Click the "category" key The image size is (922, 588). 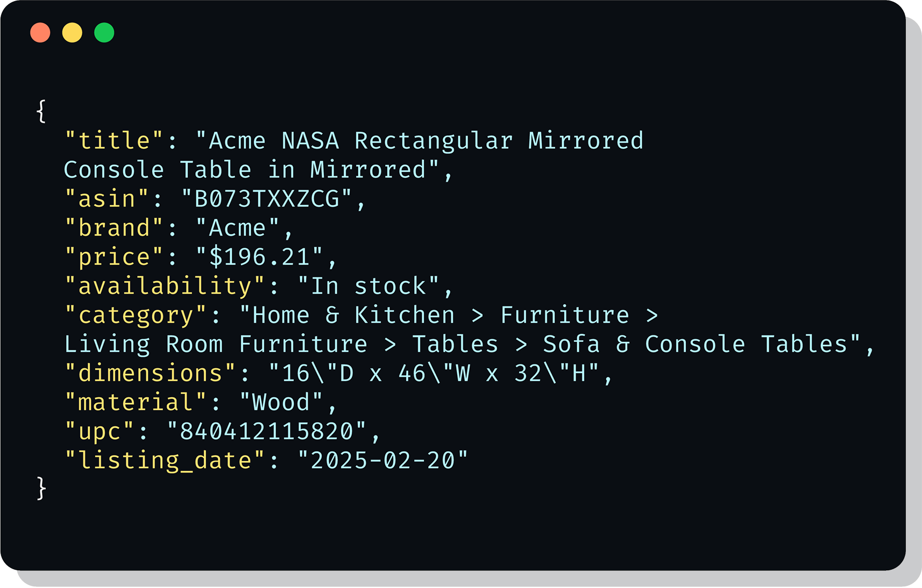136,315
